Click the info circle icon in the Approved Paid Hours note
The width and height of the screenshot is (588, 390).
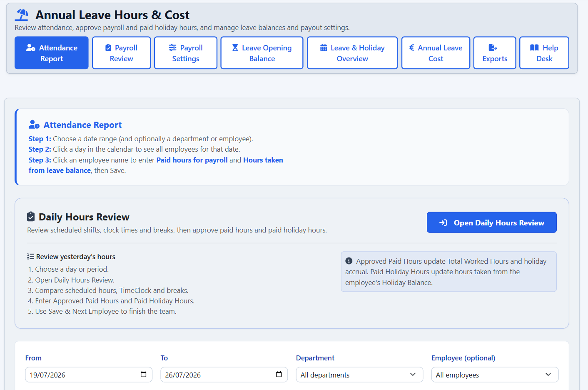(x=349, y=261)
